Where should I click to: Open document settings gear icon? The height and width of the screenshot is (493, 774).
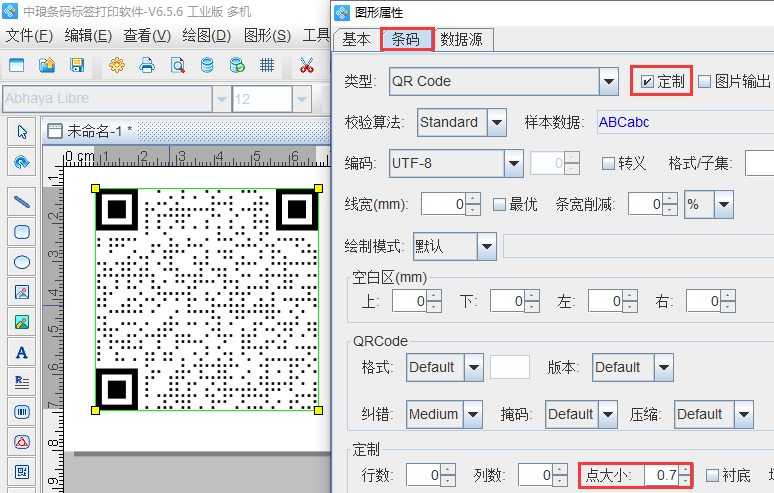tap(117, 65)
